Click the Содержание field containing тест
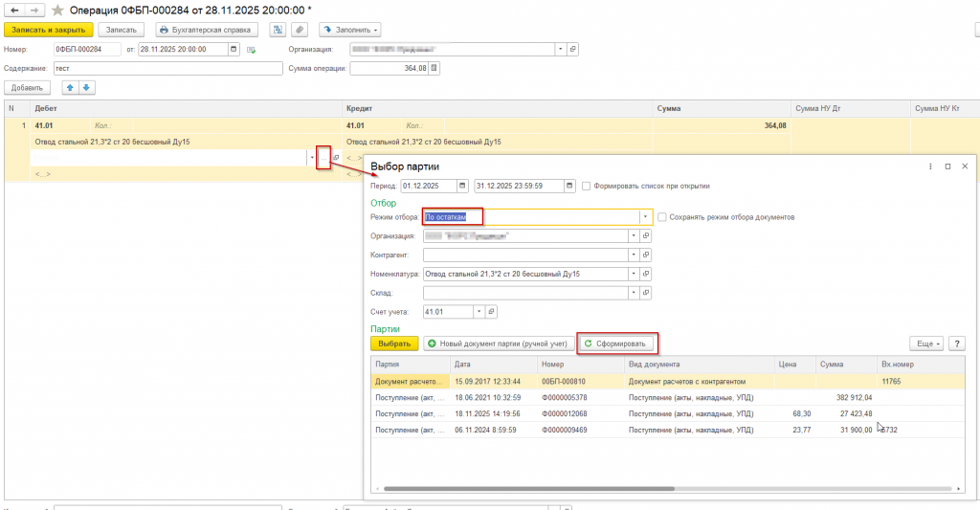Image resolution: width=980 pixels, height=510 pixels. coord(168,68)
